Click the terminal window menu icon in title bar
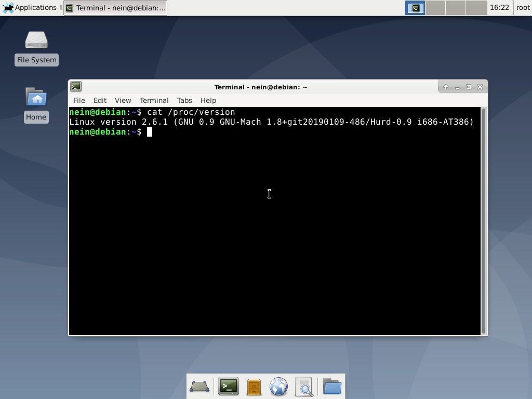The image size is (532, 399). 76,87
